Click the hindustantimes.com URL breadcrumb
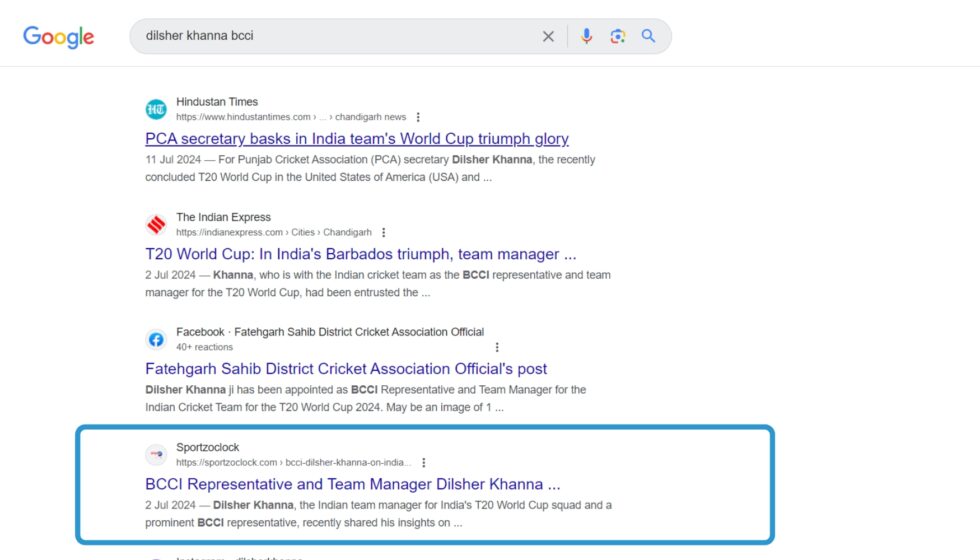 [291, 117]
